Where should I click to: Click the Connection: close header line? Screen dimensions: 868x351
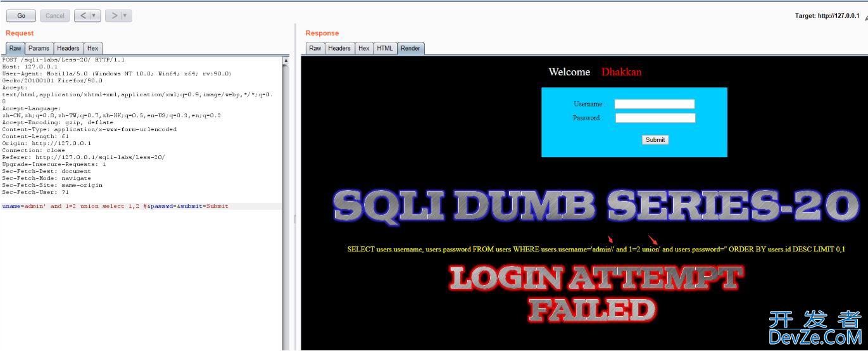[34, 150]
